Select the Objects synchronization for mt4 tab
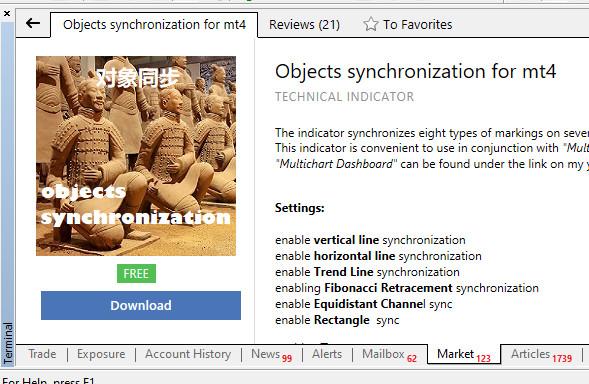 click(154, 25)
